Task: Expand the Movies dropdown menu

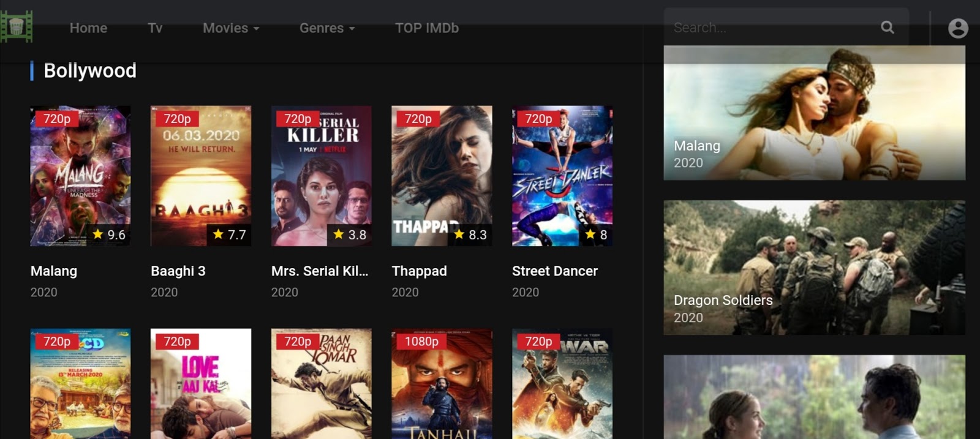Action: pos(231,28)
